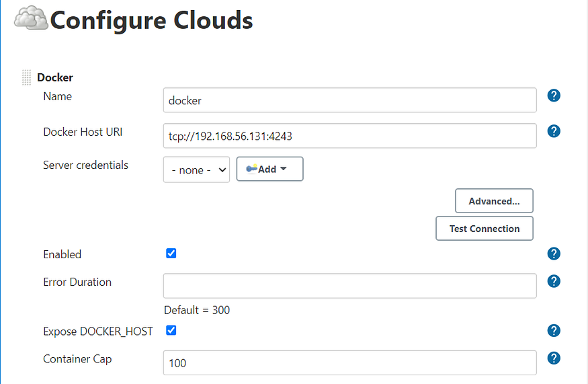Click the Expose DOCKER_HOST label

[98, 332]
